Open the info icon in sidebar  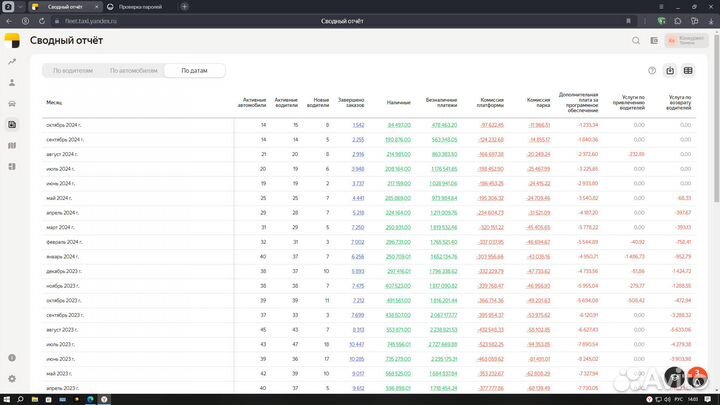(12, 358)
